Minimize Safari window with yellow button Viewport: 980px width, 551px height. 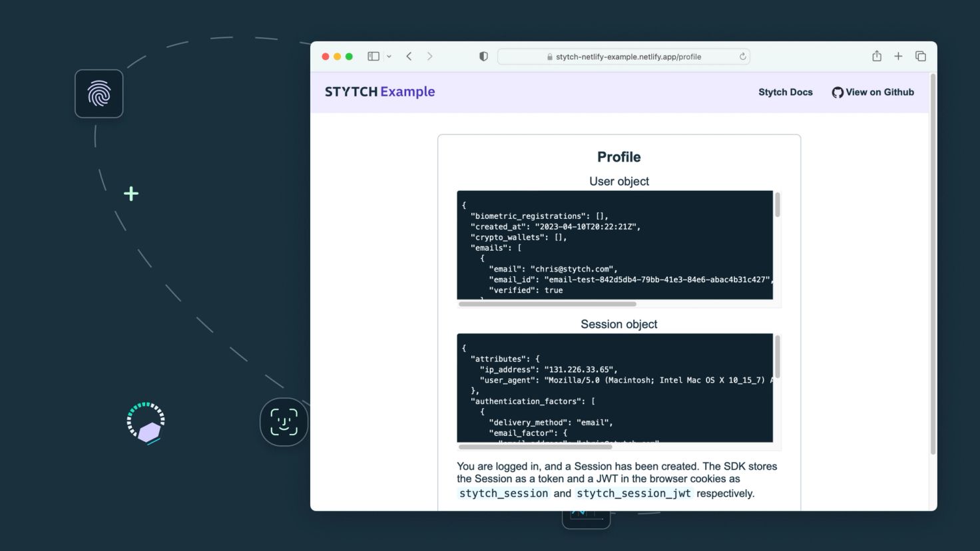coord(338,57)
